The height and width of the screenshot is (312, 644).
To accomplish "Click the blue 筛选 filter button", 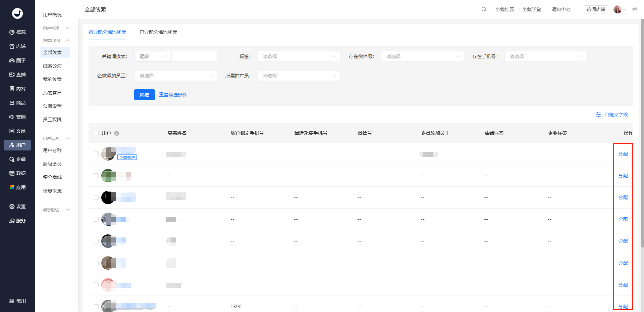I will click(x=145, y=95).
